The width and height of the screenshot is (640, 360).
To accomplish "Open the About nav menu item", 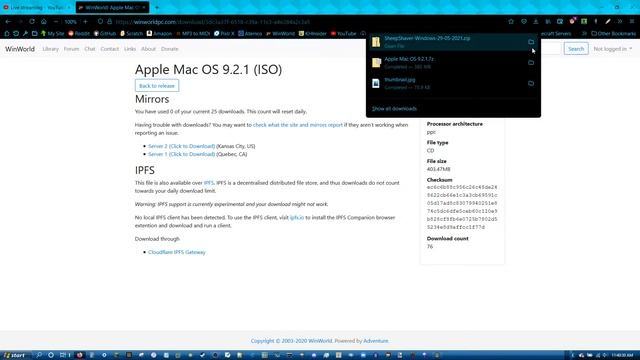I will coord(148,49).
